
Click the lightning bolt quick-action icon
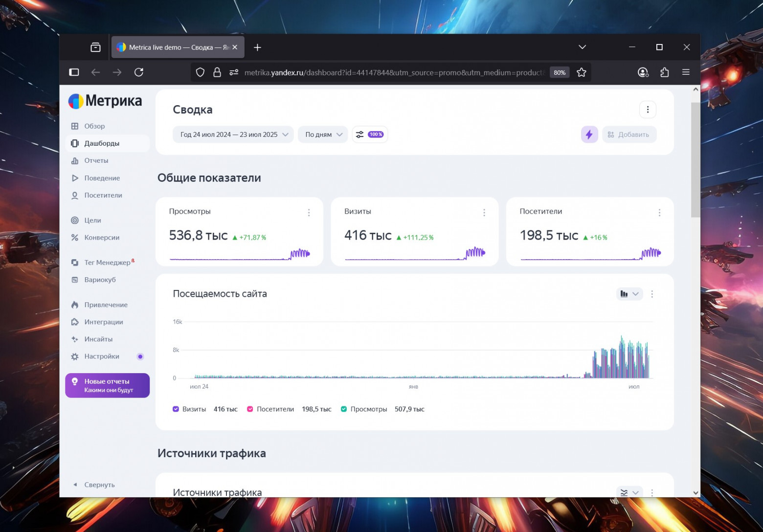click(589, 134)
